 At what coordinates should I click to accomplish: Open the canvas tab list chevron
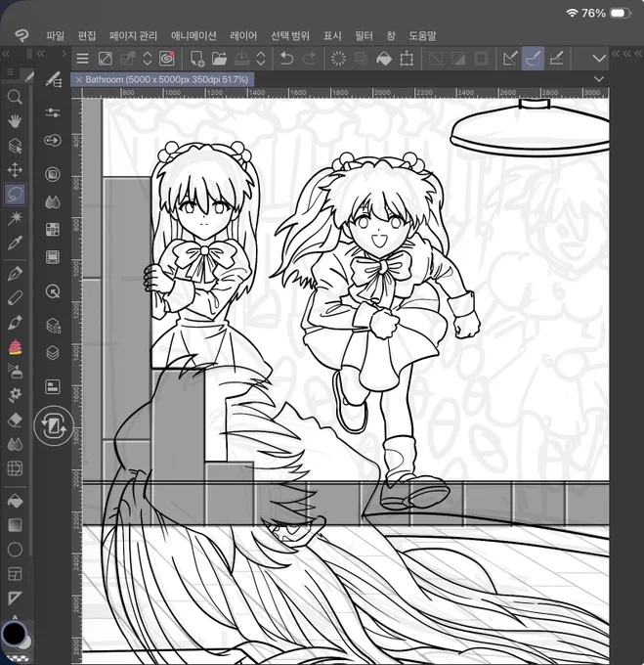599,79
